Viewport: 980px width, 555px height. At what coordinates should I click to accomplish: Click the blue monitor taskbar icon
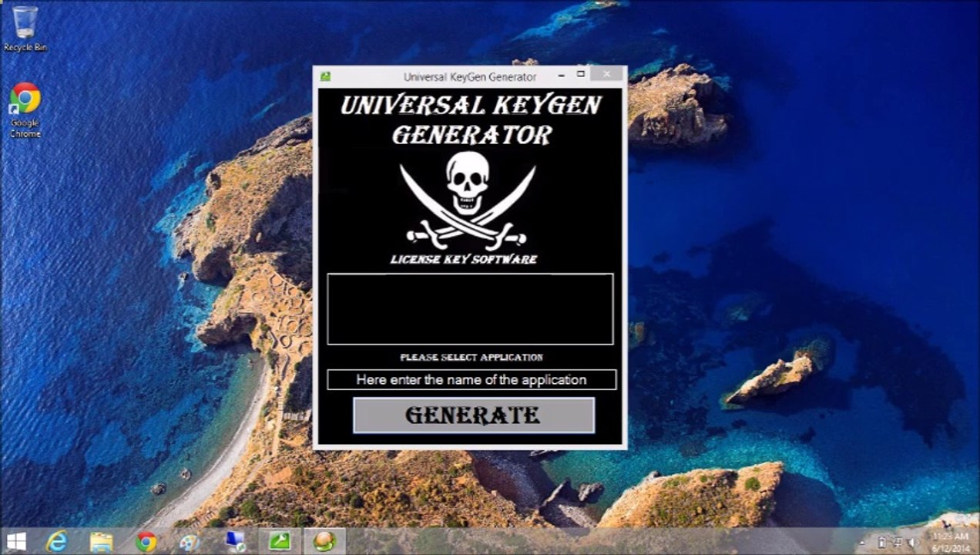click(235, 542)
